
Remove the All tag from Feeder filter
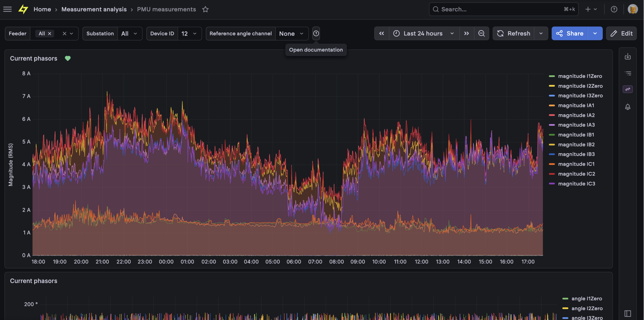click(50, 33)
